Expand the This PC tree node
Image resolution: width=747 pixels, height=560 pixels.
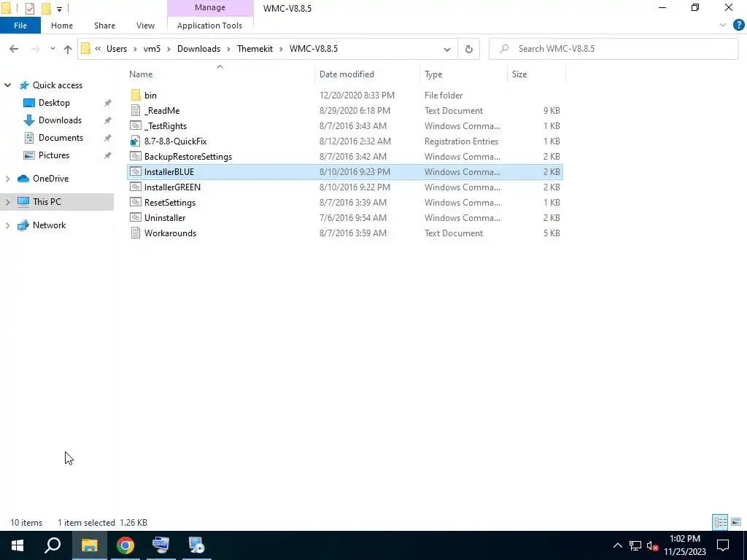point(7,202)
